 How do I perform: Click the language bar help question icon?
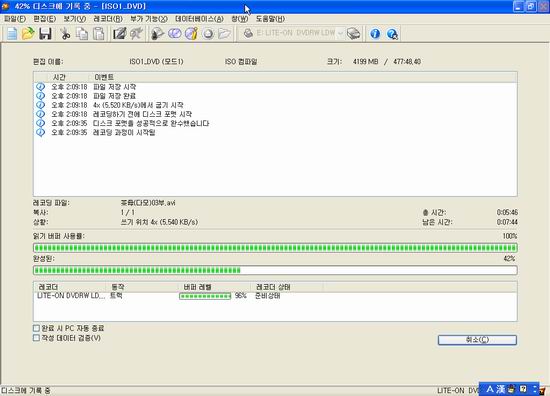[523, 389]
